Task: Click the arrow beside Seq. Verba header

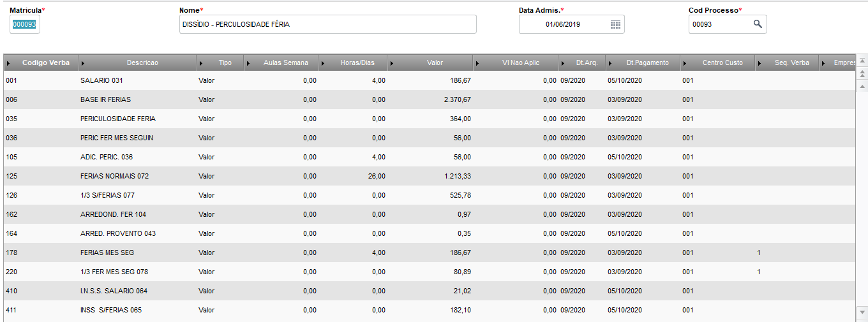Action: (759, 63)
